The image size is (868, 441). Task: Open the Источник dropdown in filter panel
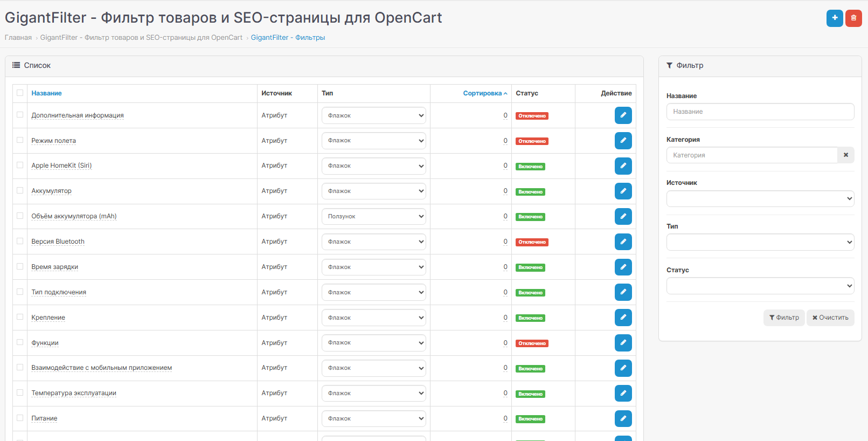click(760, 199)
